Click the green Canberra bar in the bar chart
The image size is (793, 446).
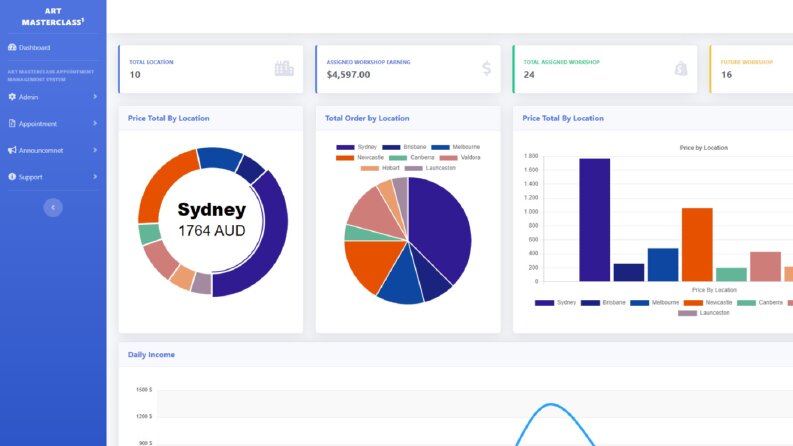(x=731, y=274)
